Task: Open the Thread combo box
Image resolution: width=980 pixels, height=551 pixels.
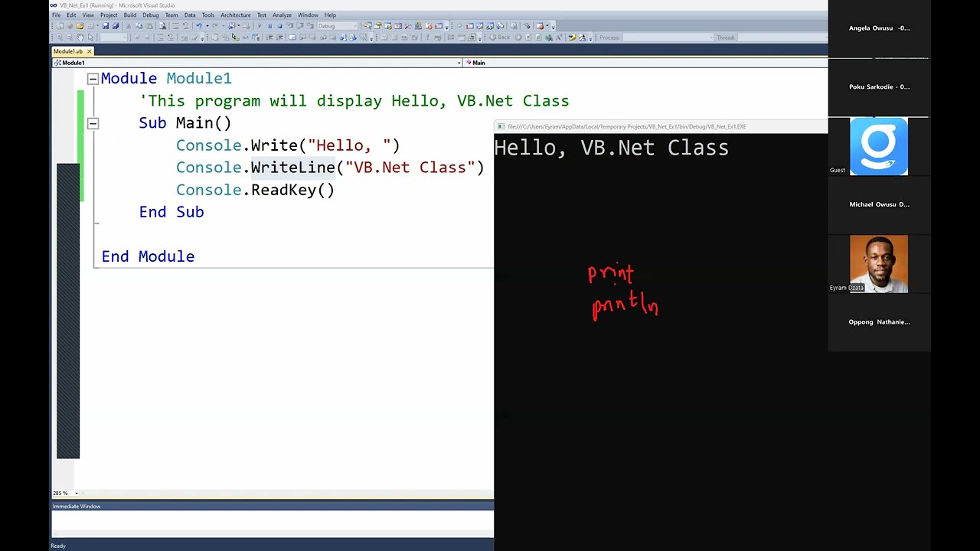Action: [781, 37]
